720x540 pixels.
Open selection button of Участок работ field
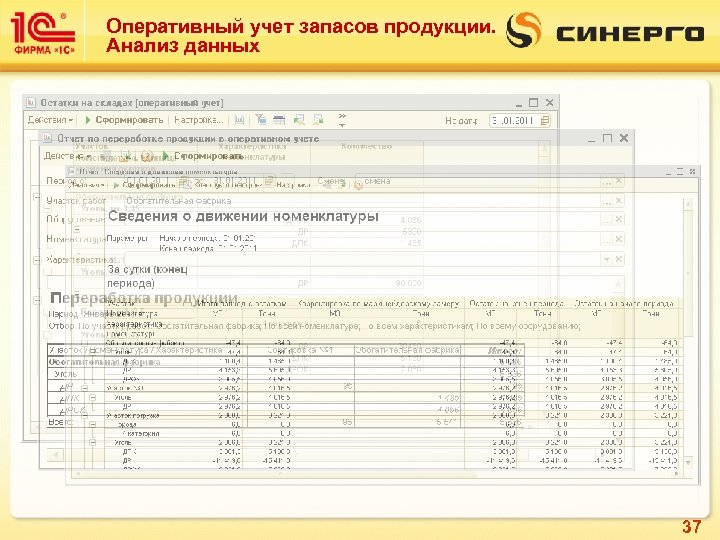tap(607, 201)
